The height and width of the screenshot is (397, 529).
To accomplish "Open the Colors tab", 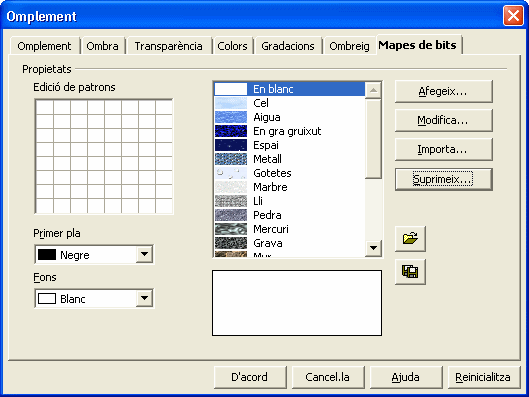I will [x=232, y=46].
